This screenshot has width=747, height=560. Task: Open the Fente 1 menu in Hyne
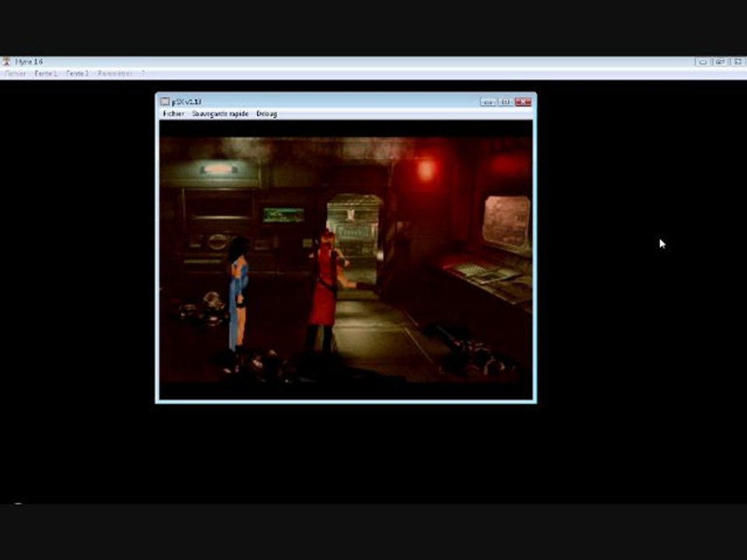pyautogui.click(x=46, y=73)
